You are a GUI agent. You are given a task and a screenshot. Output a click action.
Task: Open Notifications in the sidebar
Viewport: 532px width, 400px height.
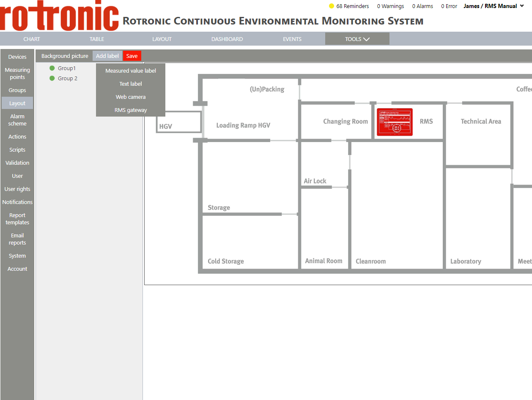17,202
